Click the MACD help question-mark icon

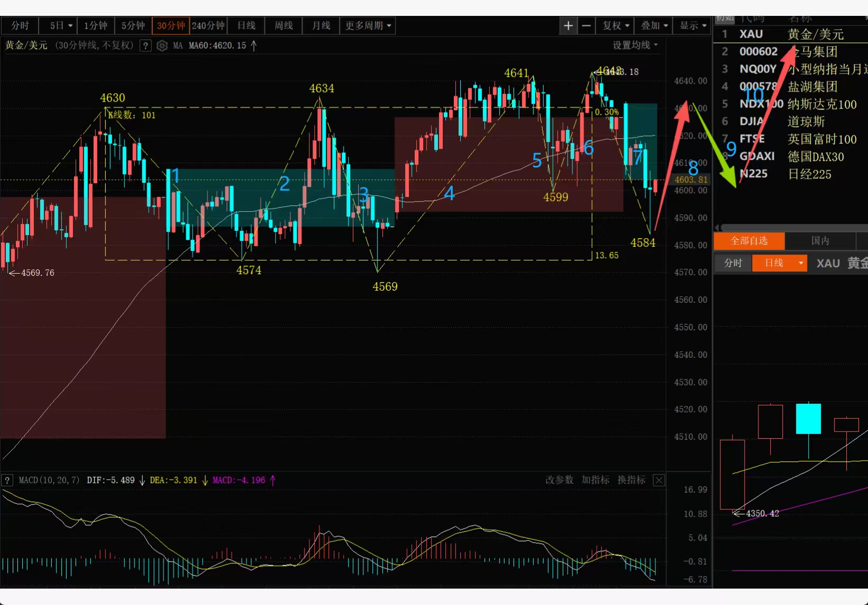(x=7, y=481)
